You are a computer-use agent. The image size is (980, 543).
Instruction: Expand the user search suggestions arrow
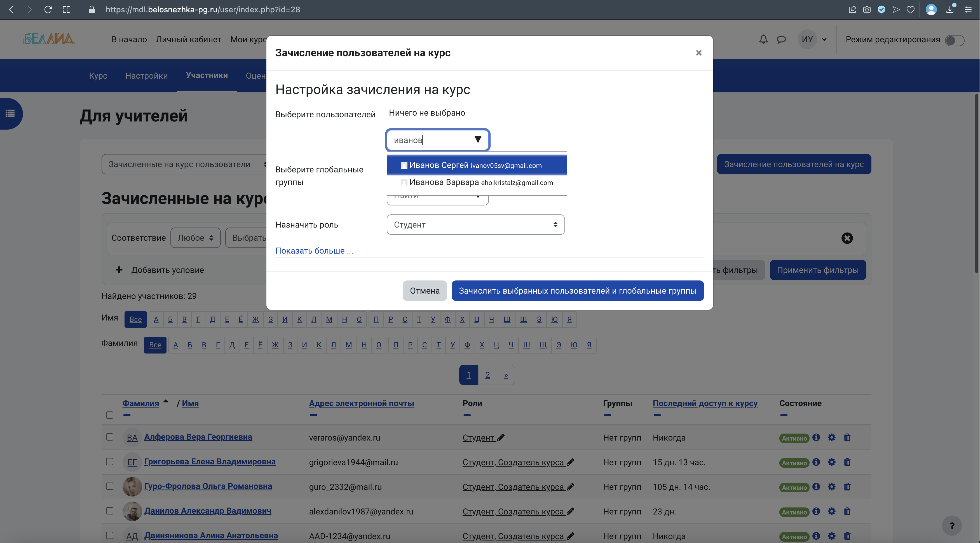coord(478,140)
